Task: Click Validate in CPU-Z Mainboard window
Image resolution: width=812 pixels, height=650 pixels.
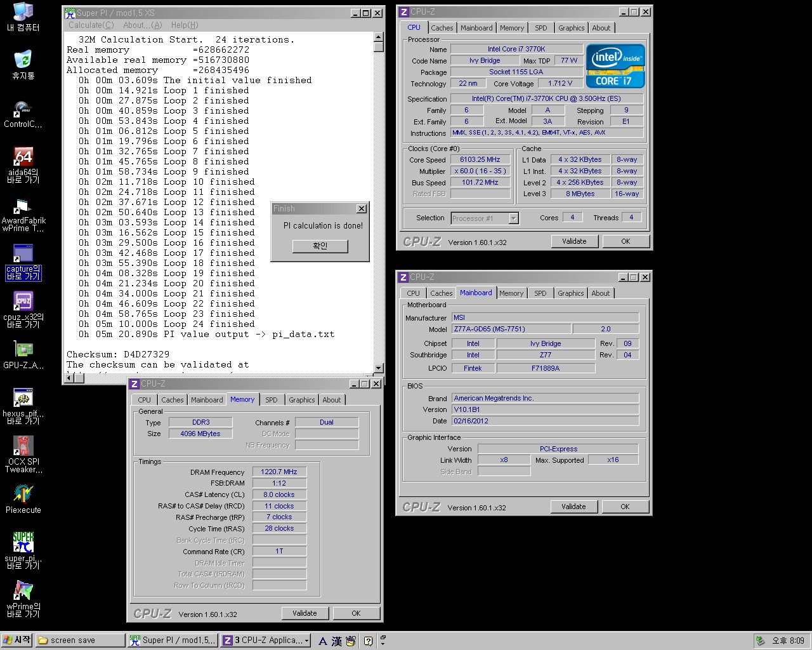Action: coord(573,507)
